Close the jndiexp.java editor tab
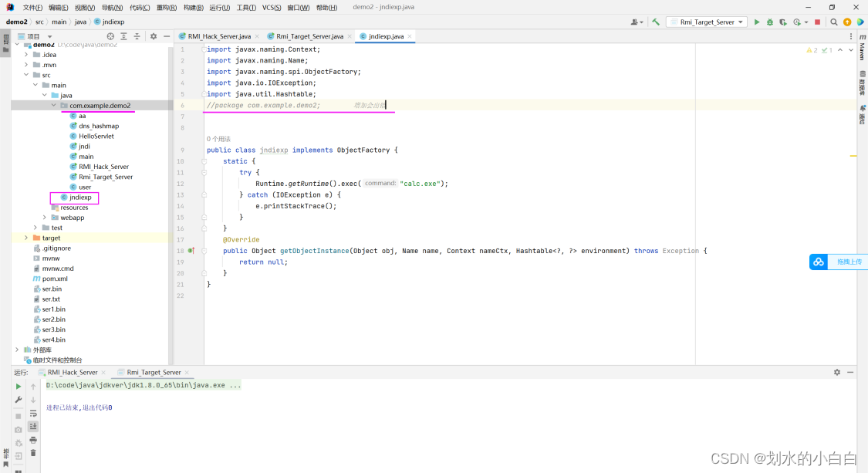The height and width of the screenshot is (473, 868). [x=410, y=36]
